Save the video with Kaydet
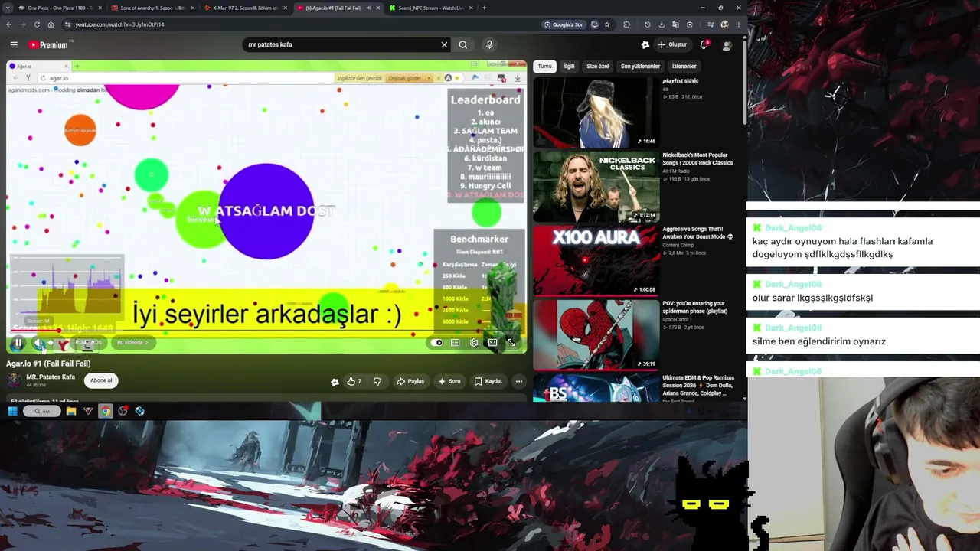 pos(488,381)
